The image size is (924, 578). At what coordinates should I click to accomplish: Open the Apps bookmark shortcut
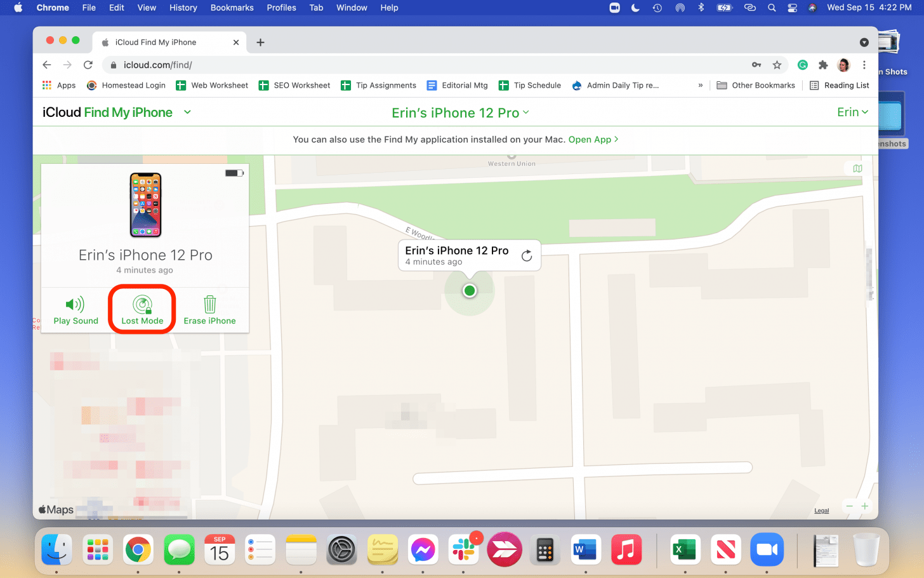[x=58, y=85]
